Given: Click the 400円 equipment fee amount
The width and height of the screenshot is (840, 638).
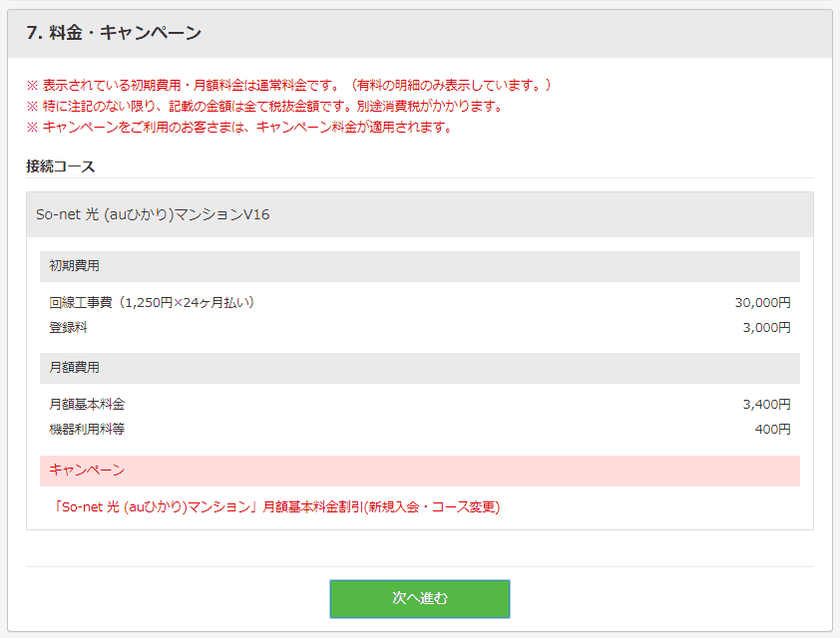Looking at the screenshot, I should tap(772, 430).
